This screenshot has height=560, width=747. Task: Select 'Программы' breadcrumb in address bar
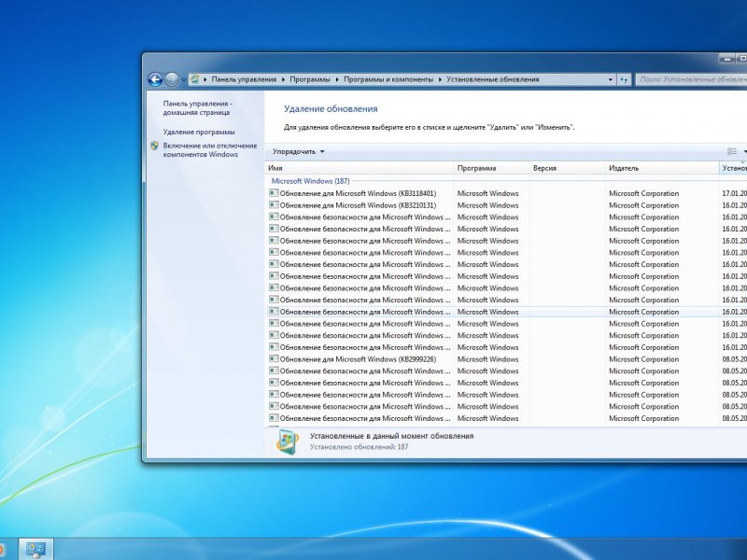[x=310, y=79]
